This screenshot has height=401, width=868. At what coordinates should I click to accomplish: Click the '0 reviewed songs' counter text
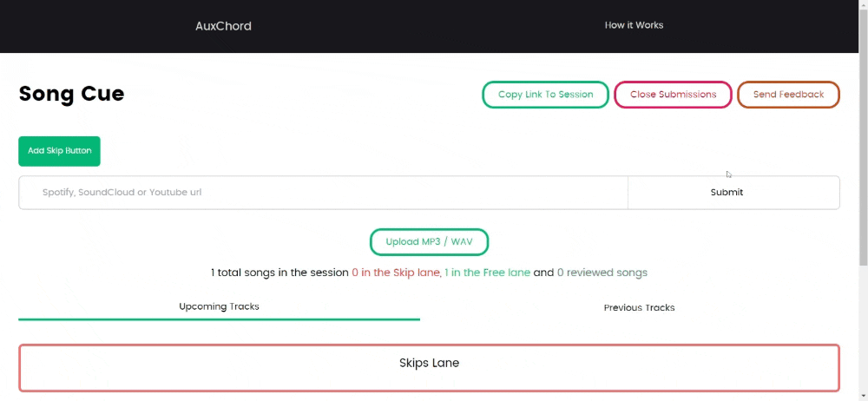pyautogui.click(x=602, y=273)
